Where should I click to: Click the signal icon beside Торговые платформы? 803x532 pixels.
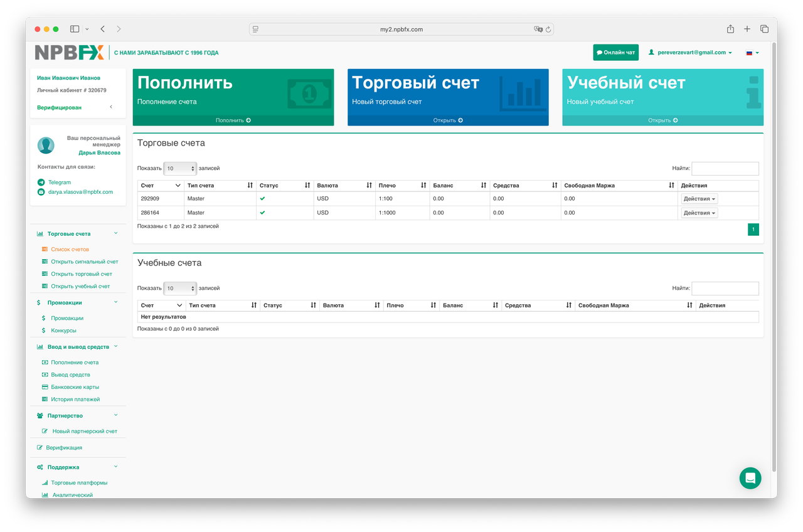coord(45,483)
